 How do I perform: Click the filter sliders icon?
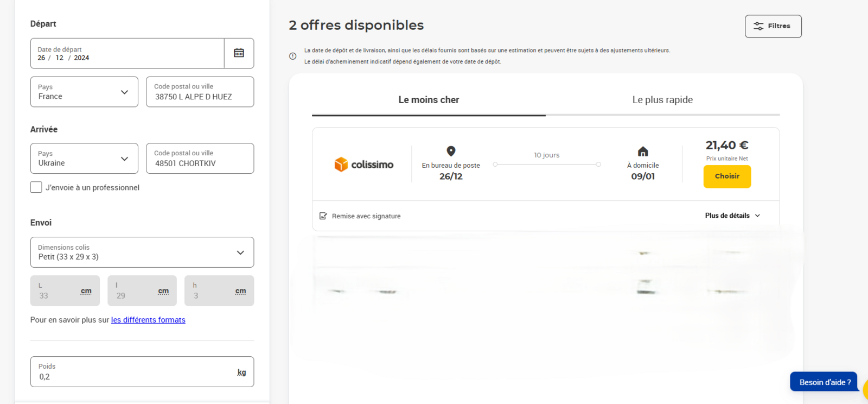click(758, 26)
